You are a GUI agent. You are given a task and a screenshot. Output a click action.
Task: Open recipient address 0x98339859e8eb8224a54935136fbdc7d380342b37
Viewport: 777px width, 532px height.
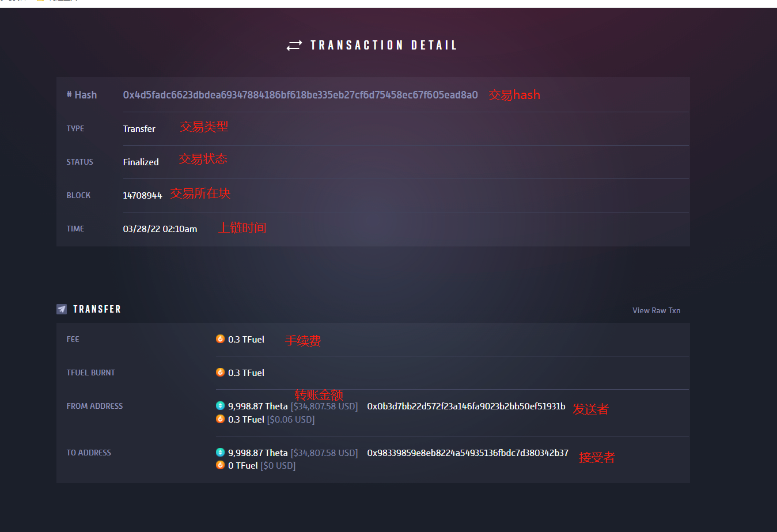pyautogui.click(x=468, y=453)
